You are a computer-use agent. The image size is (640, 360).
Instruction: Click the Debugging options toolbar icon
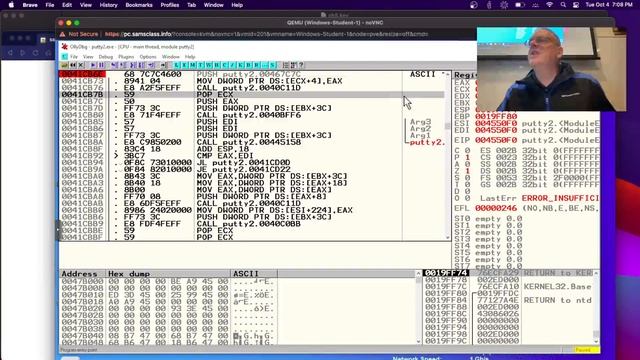[x=285, y=65]
